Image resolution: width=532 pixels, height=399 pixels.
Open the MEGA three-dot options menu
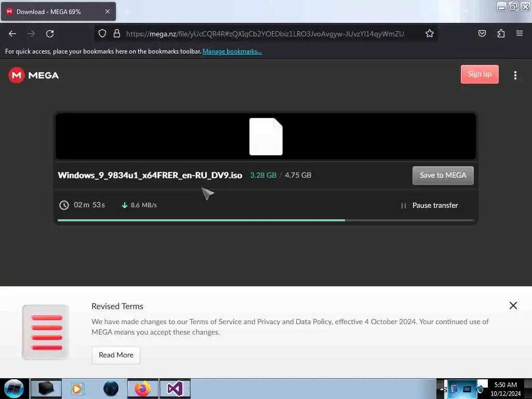click(515, 75)
